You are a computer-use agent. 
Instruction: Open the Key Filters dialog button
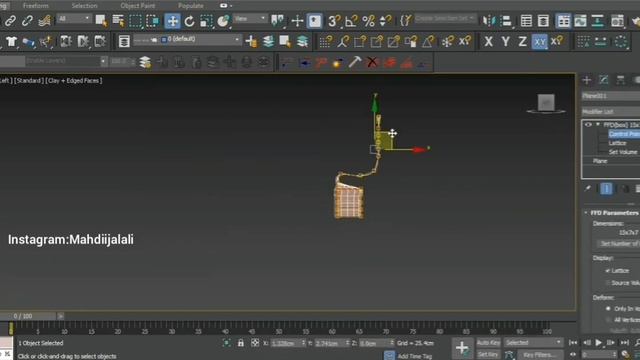pyautogui.click(x=539, y=355)
